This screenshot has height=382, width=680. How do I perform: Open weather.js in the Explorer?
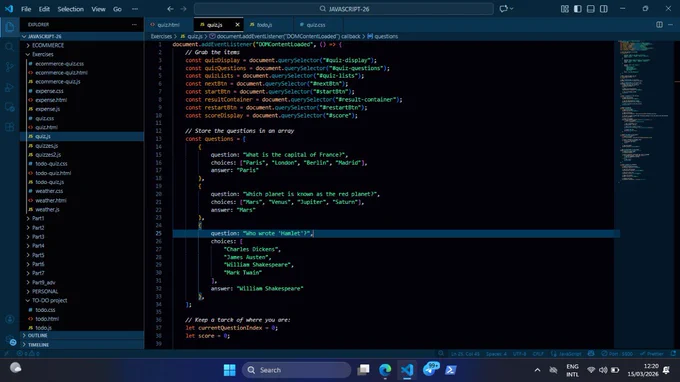[x=82, y=209]
